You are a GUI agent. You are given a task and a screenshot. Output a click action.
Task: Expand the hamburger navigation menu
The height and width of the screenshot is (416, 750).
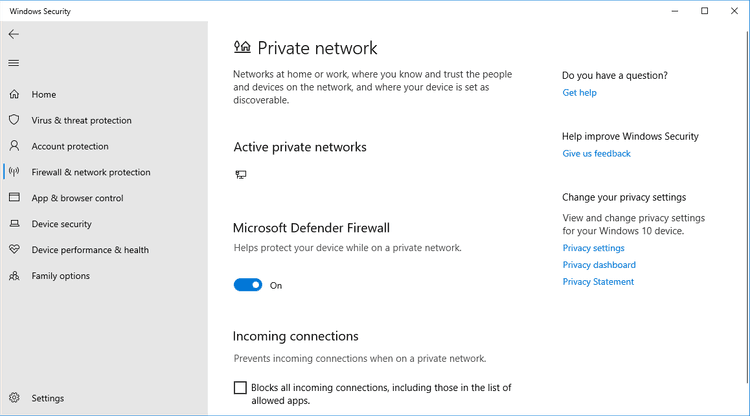pyautogui.click(x=14, y=63)
